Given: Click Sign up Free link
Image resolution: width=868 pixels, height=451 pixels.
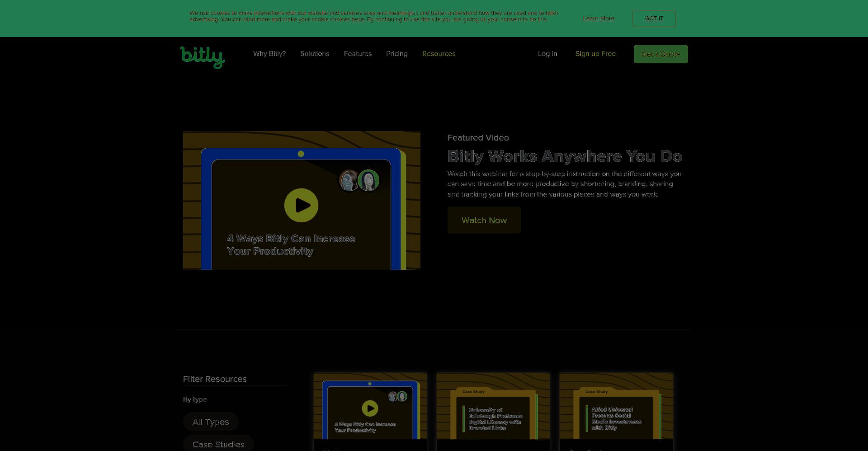Looking at the screenshot, I should click(x=595, y=54).
